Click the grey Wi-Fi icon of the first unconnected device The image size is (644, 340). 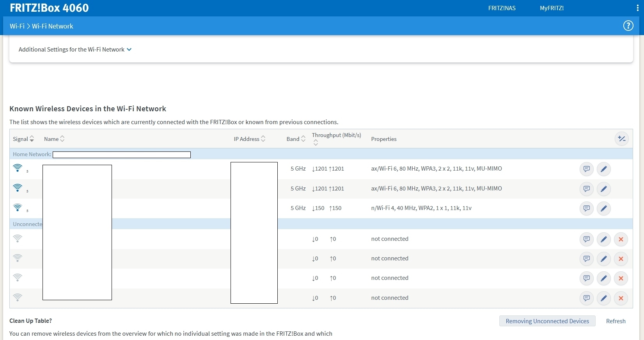[x=18, y=238]
